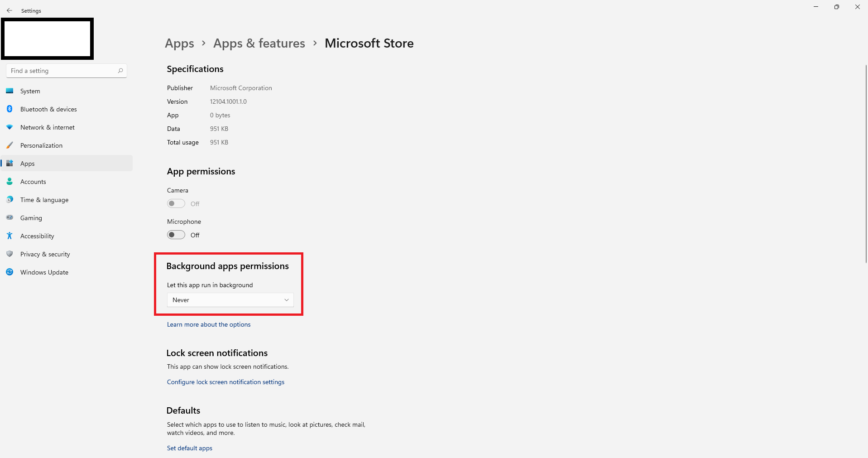Click the vertical scrollbar on the right
868x458 pixels.
(x=866, y=164)
